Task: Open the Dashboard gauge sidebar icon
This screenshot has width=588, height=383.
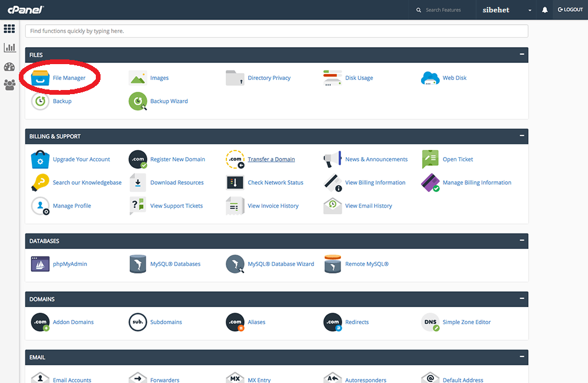Action: (x=9, y=66)
